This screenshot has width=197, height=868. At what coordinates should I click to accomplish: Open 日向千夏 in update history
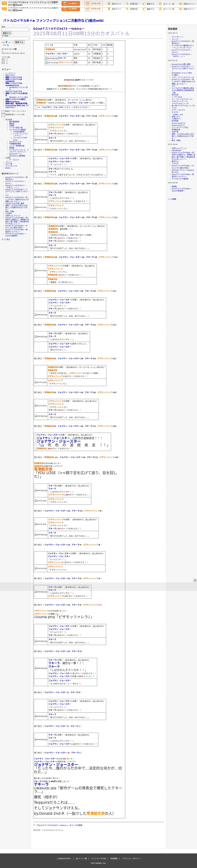pyautogui.click(x=175, y=132)
